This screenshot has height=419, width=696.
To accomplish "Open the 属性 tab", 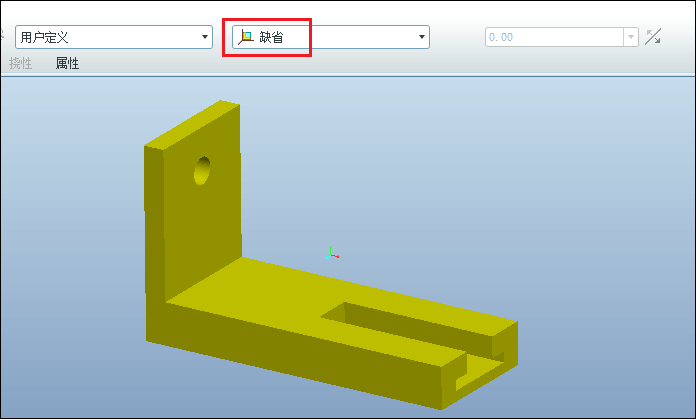I will click(x=67, y=63).
